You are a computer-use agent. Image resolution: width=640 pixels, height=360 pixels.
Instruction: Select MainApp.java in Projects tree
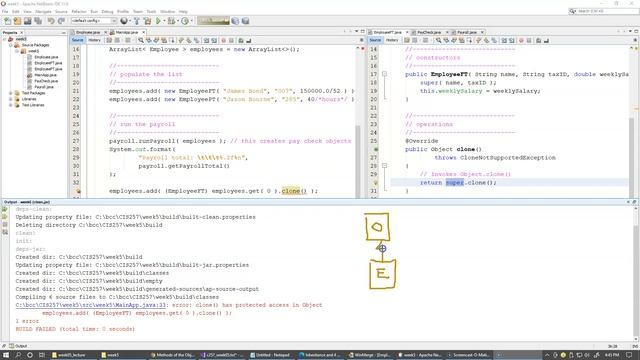45,75
